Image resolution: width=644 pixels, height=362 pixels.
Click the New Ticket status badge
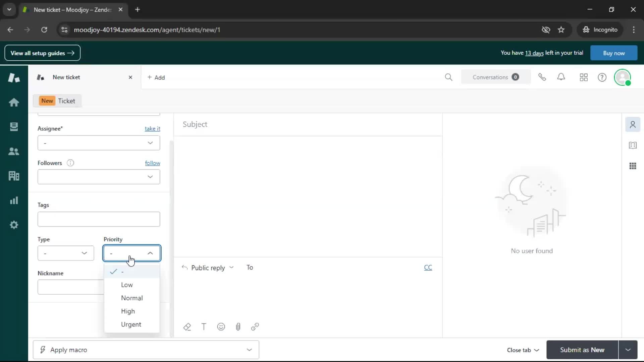[57, 101]
